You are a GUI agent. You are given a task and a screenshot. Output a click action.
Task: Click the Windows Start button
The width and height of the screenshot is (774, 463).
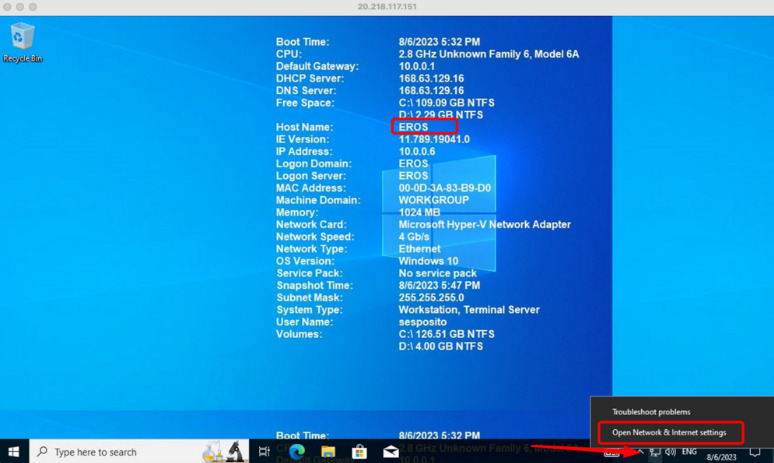[14, 452]
